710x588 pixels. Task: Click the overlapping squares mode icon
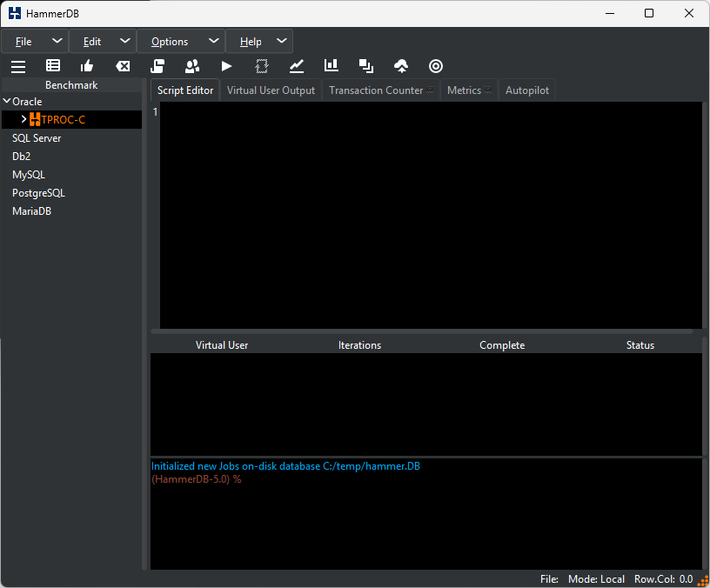pos(366,66)
